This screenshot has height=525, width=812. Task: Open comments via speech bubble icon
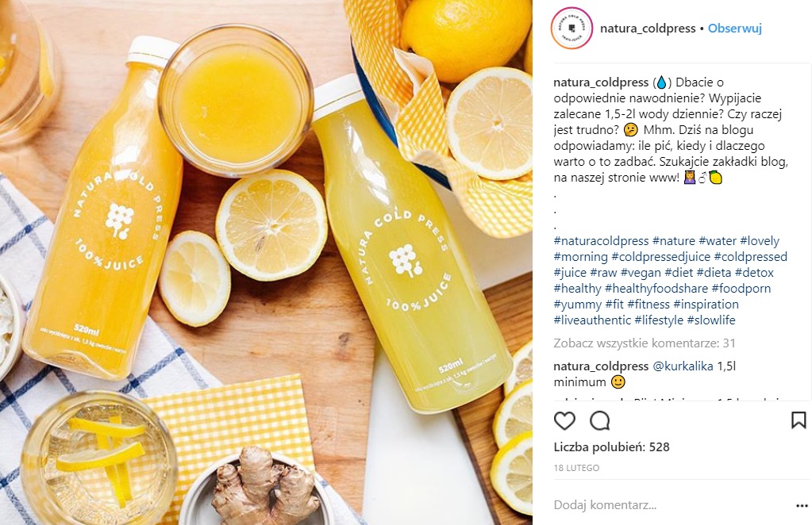click(600, 421)
